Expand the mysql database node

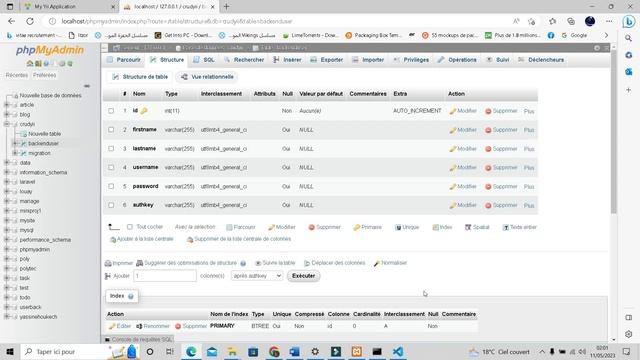click(x=7, y=230)
